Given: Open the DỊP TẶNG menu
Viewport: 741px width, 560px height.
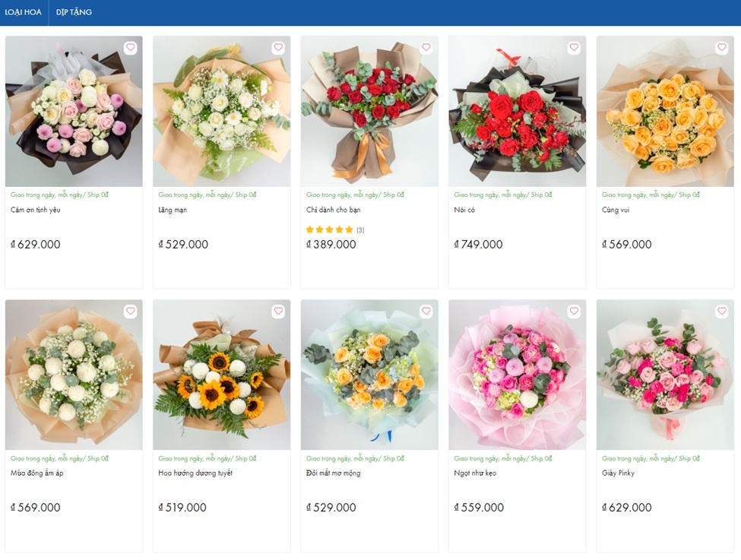Looking at the screenshot, I should click(x=74, y=12).
